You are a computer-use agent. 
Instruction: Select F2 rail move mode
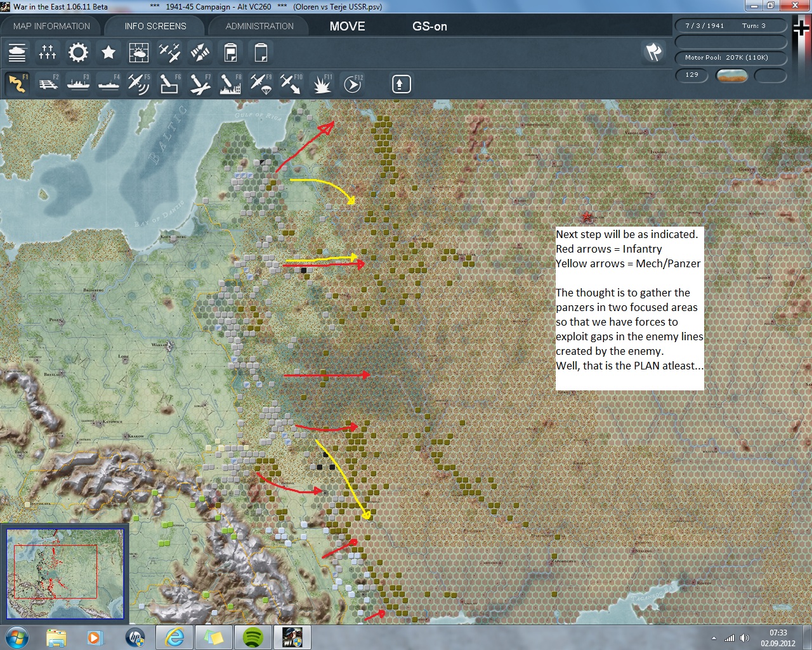coord(48,84)
